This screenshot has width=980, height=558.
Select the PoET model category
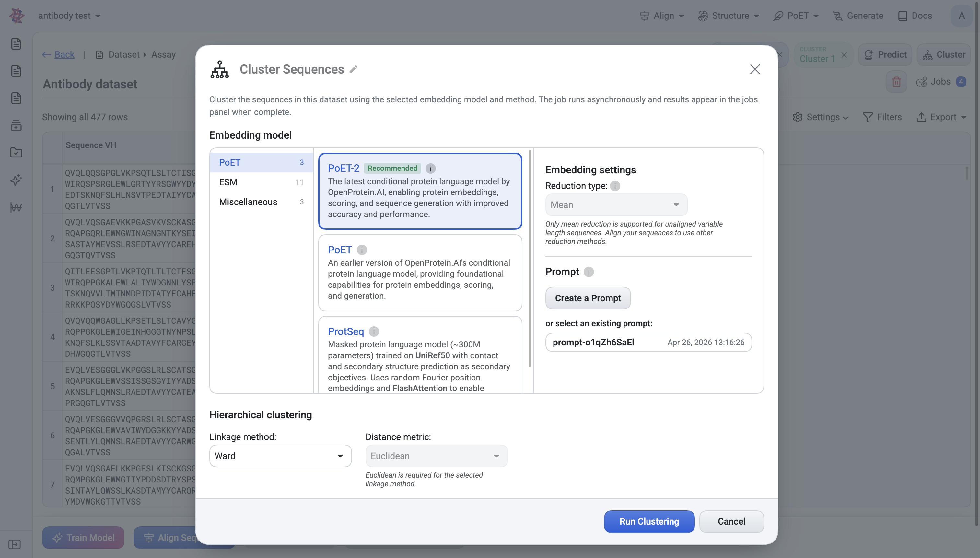262,162
